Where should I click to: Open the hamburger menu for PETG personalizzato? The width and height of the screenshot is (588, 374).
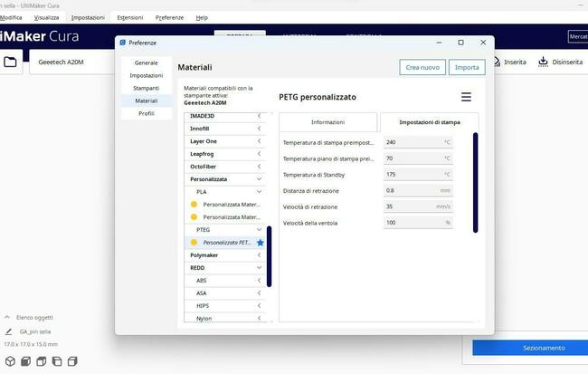(466, 97)
